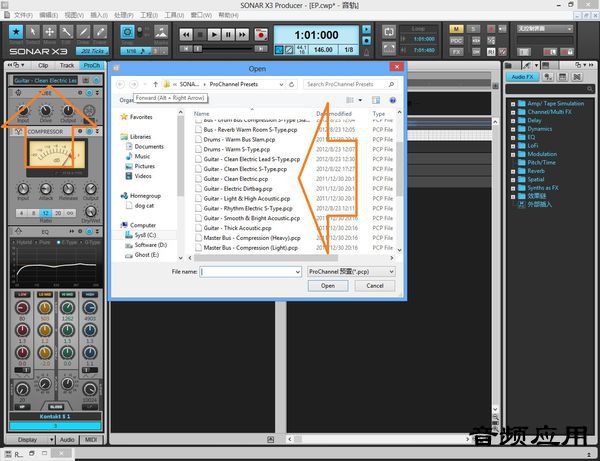Toggle the global FX bypass button

(456, 52)
